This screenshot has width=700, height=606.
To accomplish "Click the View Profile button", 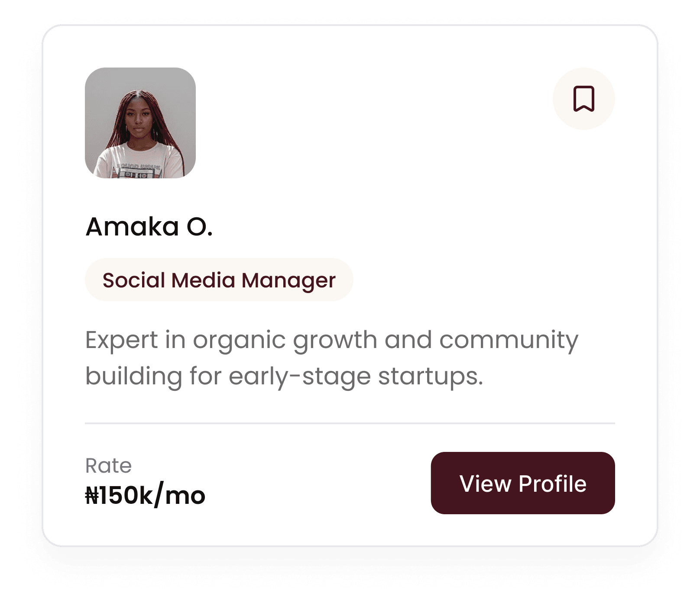I will [523, 483].
